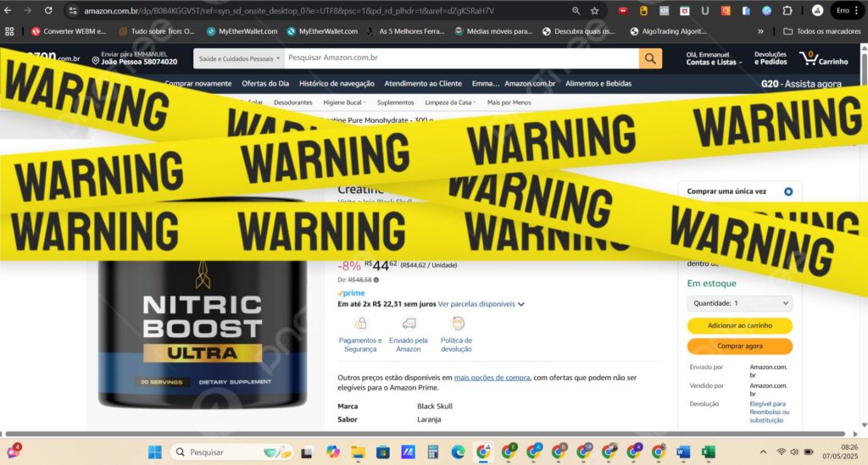Screen dimensions: 868x465
Task: Open the Quantidade: 1 dropdown
Action: [x=739, y=303]
